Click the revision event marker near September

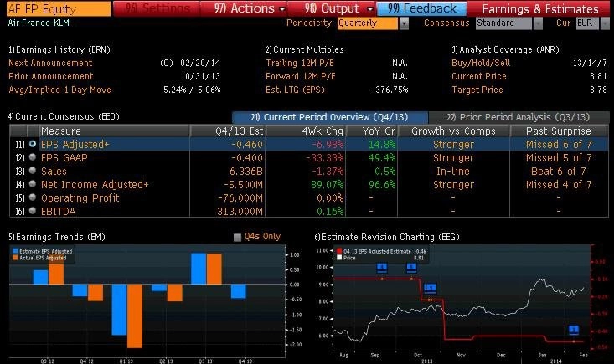(x=382, y=269)
